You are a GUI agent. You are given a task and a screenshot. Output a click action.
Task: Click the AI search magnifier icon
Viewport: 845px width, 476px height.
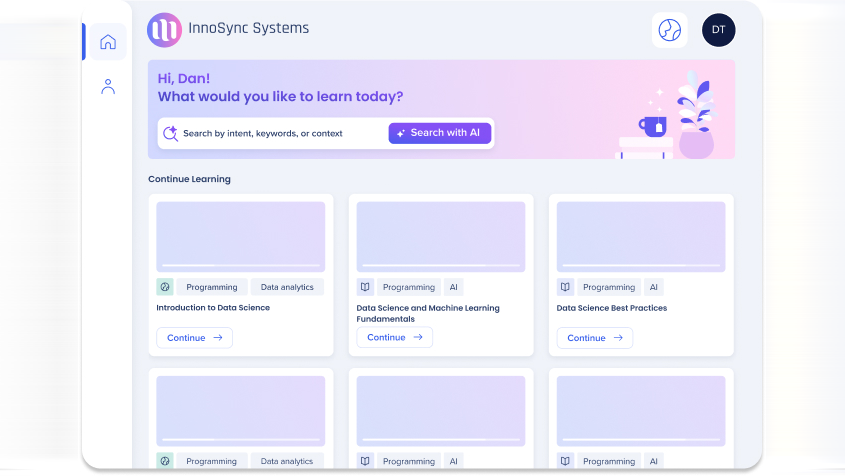pos(170,133)
